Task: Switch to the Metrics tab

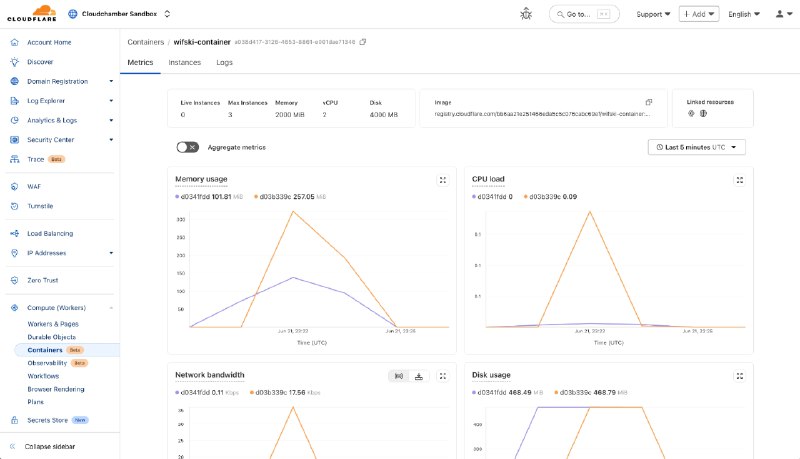Action: point(140,62)
